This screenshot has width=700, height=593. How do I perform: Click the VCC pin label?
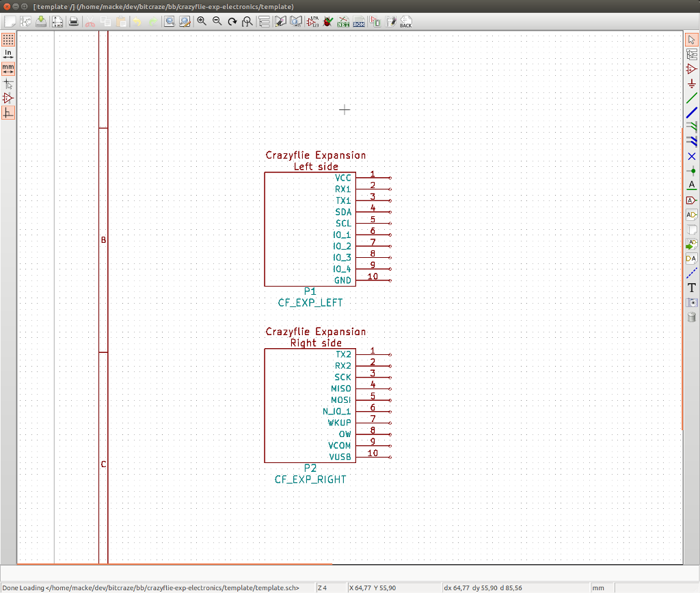pos(343,178)
